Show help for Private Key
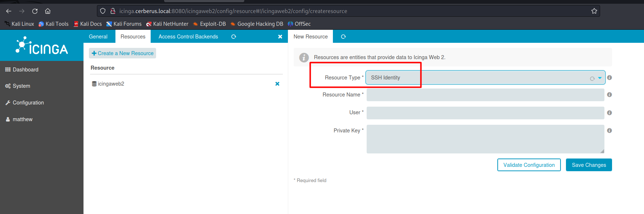Image resolution: width=644 pixels, height=214 pixels. click(610, 131)
